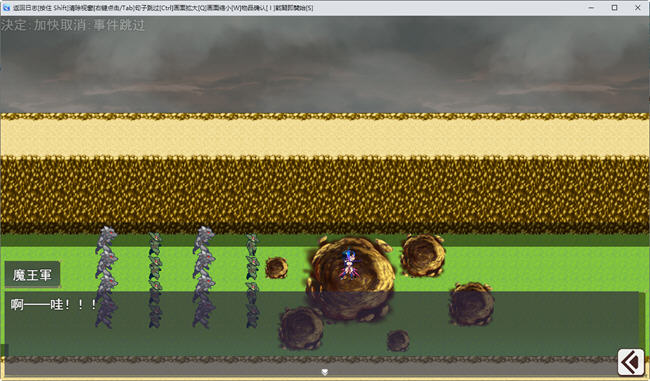Click the game icon in the title bar
This screenshot has height=381, width=650.
point(6,8)
